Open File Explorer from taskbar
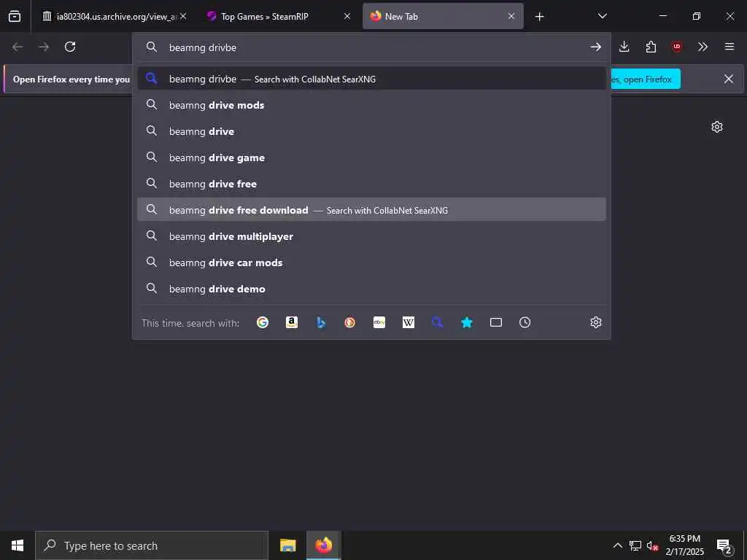The height and width of the screenshot is (560, 747). coord(287,545)
